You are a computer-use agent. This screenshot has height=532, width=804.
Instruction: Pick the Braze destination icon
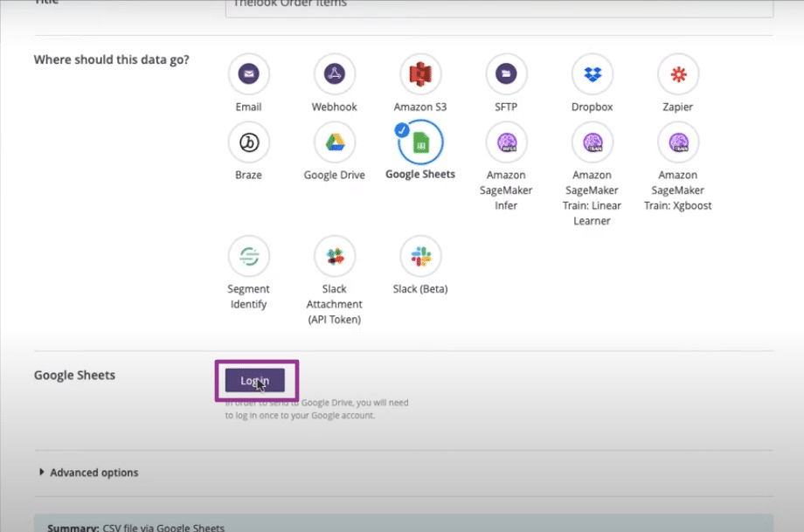(x=249, y=142)
